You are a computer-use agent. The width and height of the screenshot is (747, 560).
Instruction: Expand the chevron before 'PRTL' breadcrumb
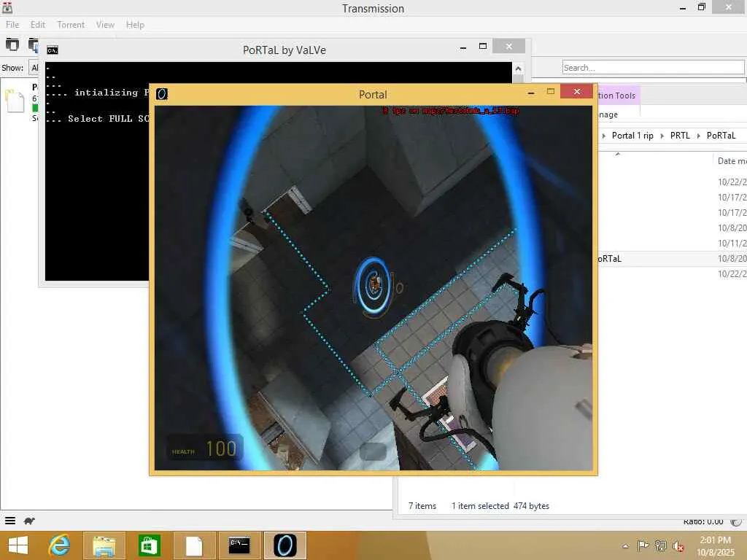(662, 136)
